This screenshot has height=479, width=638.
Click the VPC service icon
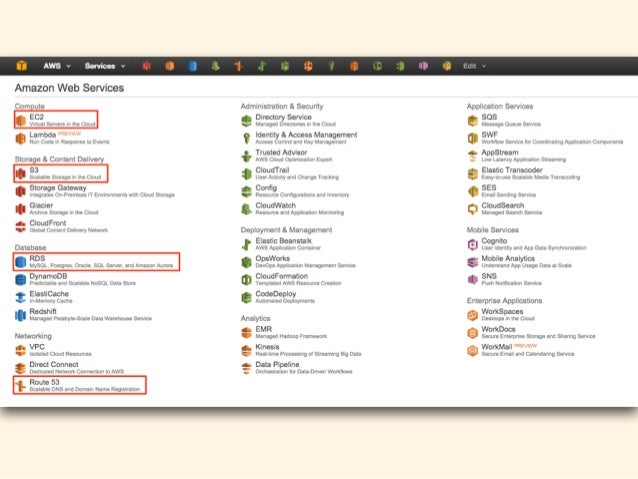click(21, 350)
